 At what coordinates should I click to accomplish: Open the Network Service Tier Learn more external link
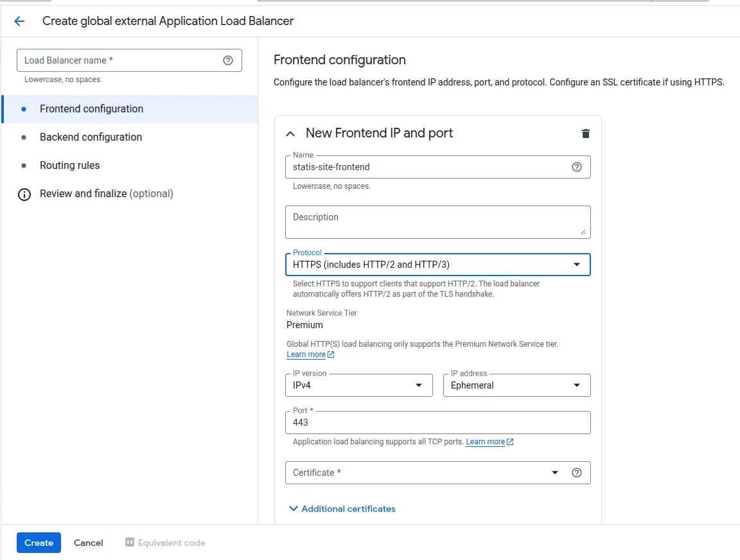306,354
